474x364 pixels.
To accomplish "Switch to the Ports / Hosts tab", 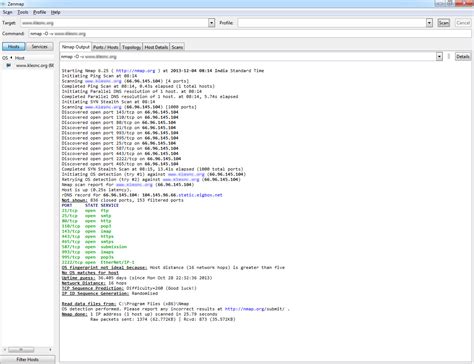I will (x=106, y=47).
